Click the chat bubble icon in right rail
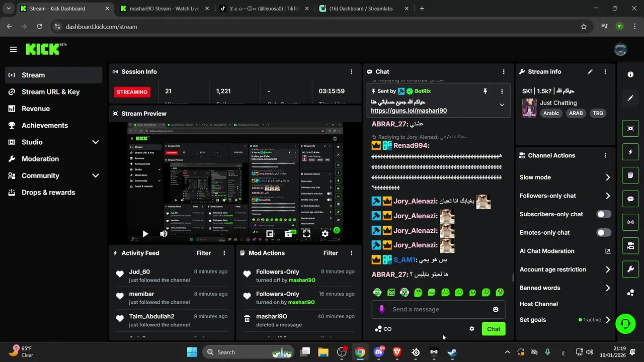Screen dimensions: 644x362 pos(630,199)
